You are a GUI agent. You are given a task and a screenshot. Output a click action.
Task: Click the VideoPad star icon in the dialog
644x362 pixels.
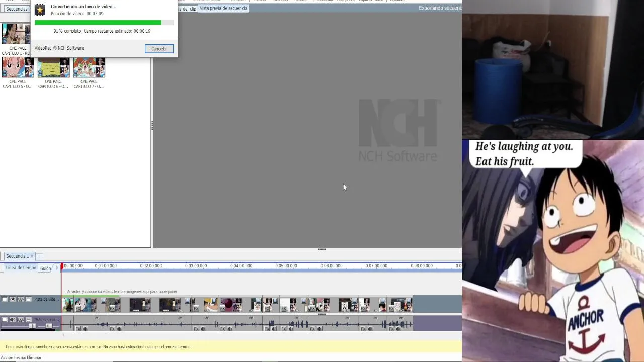click(40, 10)
